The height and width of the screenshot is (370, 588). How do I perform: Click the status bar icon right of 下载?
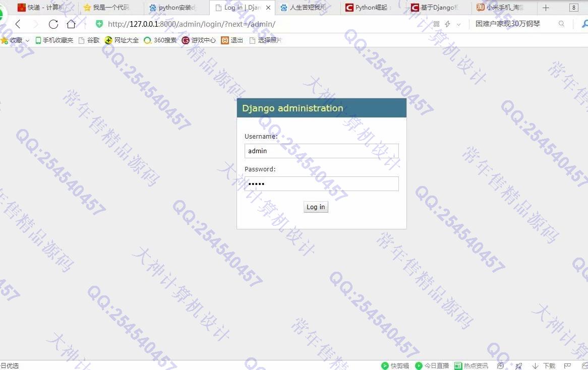click(567, 365)
